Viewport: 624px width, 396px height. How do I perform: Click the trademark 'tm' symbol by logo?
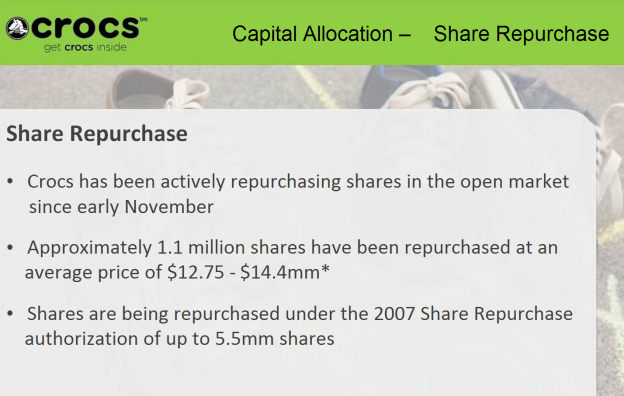[143, 19]
